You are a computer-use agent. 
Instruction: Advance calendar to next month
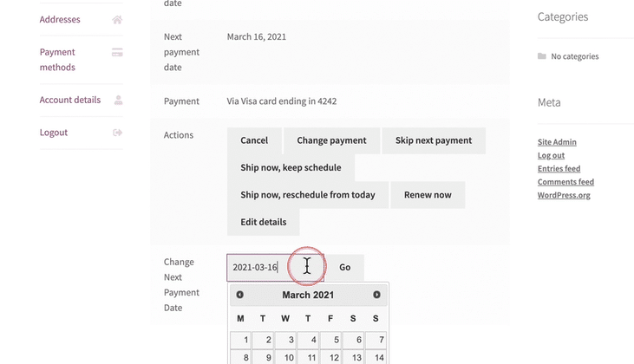coord(376,295)
